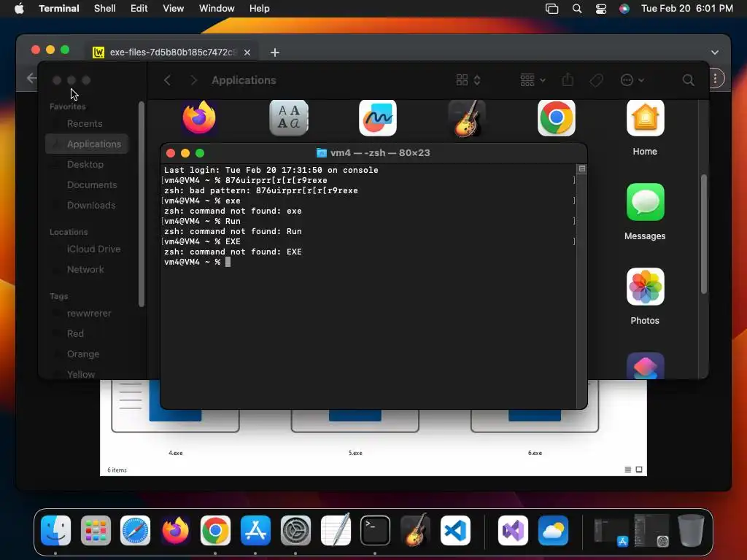Click the 5.exe file label

[355, 453]
